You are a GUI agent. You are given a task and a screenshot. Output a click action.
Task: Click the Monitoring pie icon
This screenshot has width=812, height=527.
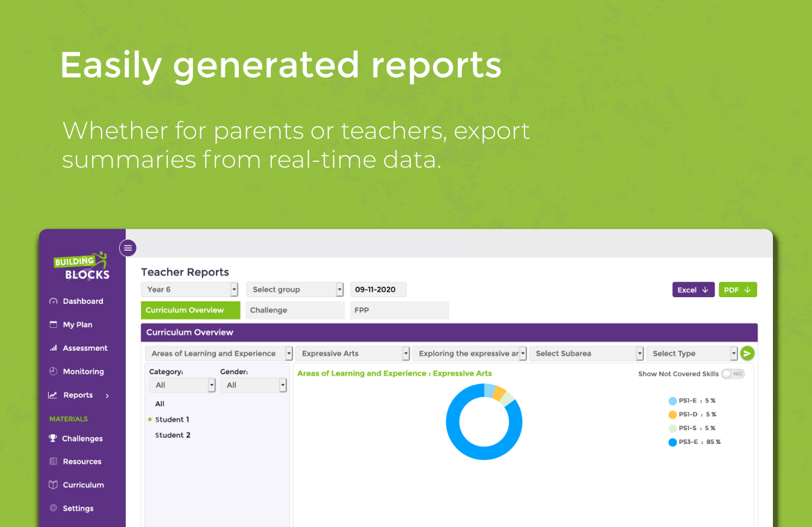pos(53,371)
